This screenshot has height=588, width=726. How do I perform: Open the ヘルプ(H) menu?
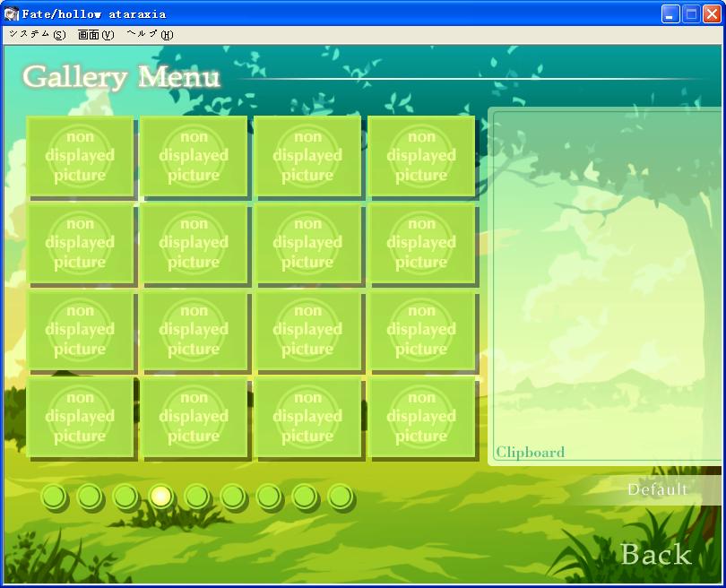(x=150, y=35)
